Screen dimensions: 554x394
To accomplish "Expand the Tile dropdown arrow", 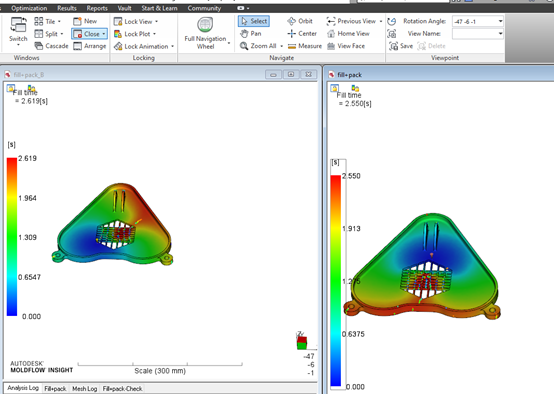I will click(x=59, y=22).
